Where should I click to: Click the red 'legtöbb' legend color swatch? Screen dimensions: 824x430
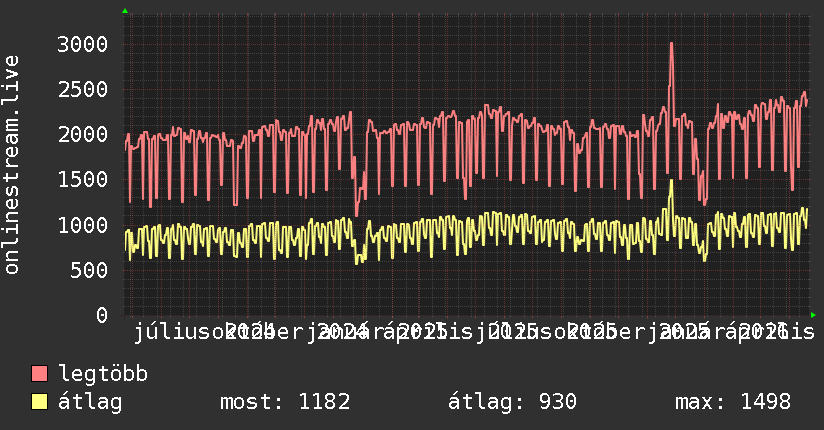[x=39, y=374]
